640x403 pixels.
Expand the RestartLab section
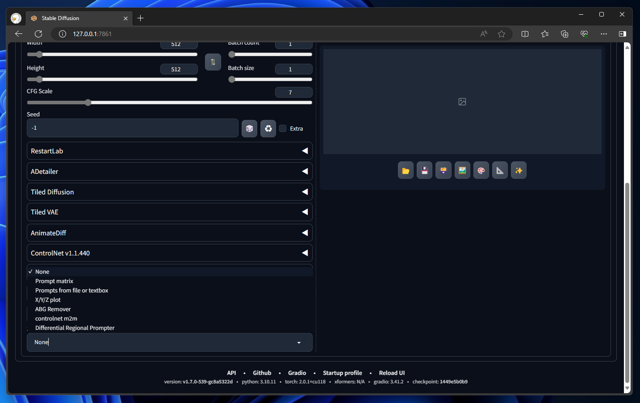pyautogui.click(x=169, y=151)
